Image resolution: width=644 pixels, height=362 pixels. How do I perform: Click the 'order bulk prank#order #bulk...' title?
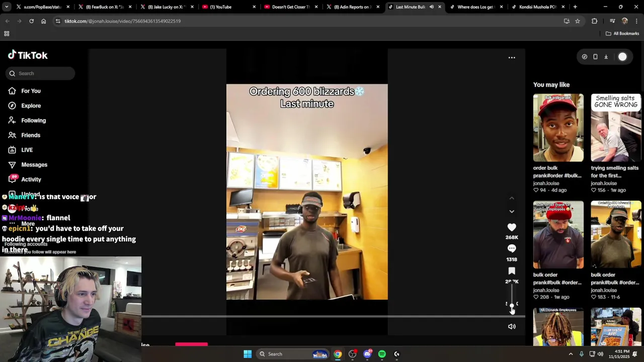(x=557, y=171)
